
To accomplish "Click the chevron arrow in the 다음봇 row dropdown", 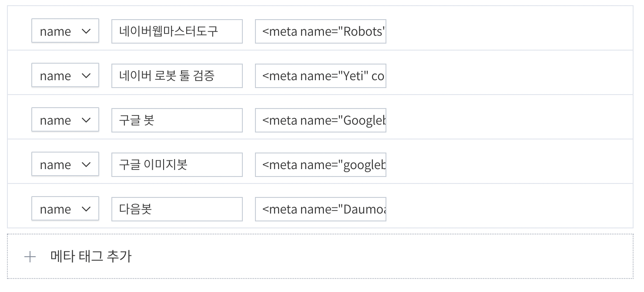I will (x=86, y=209).
